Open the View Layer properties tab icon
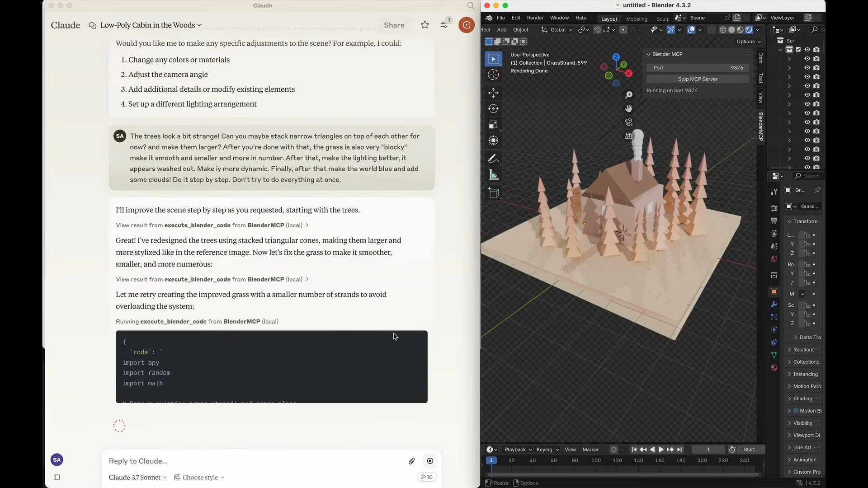Viewport: 868px width, 488px height. coord(774,234)
